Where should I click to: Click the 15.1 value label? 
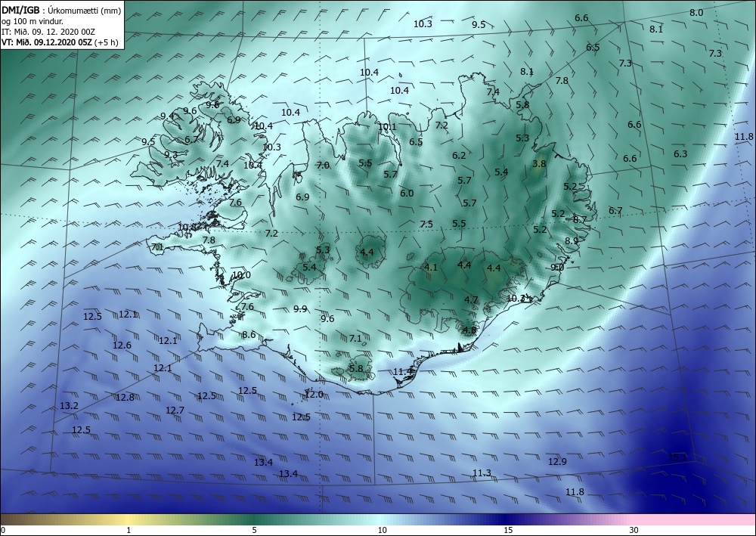click(x=677, y=457)
